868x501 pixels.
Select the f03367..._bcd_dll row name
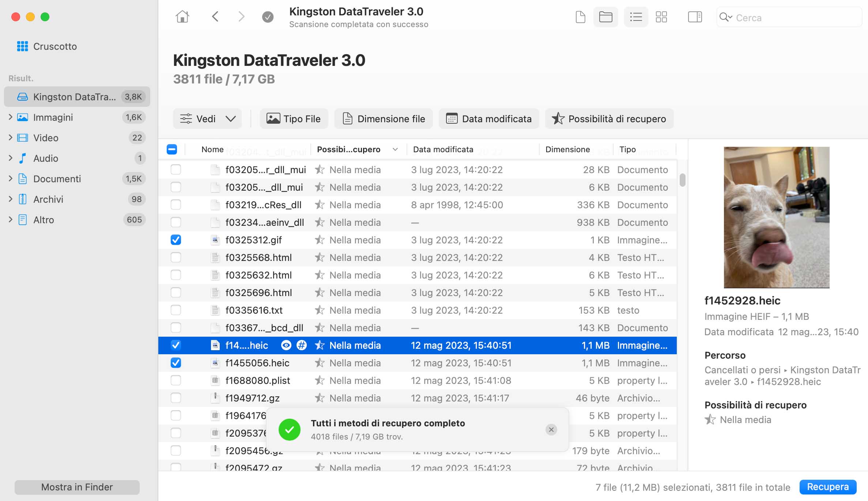coord(264,328)
